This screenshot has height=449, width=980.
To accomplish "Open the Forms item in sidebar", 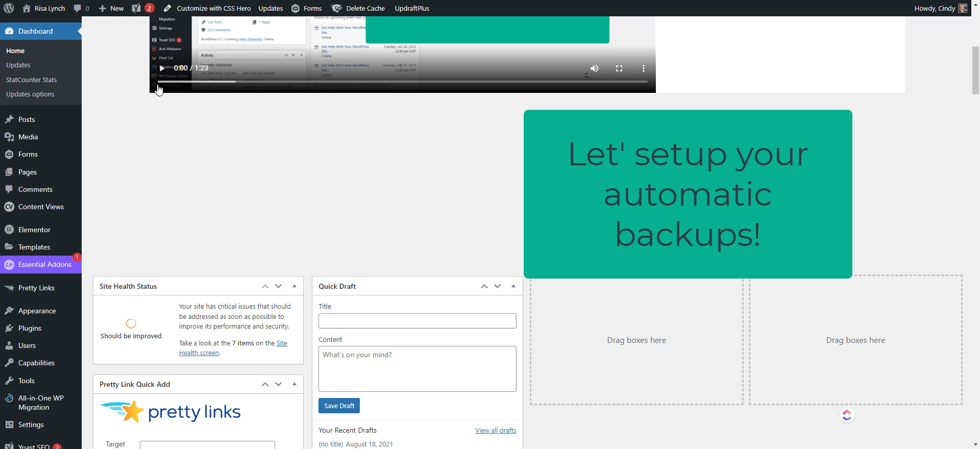I will point(41,154).
